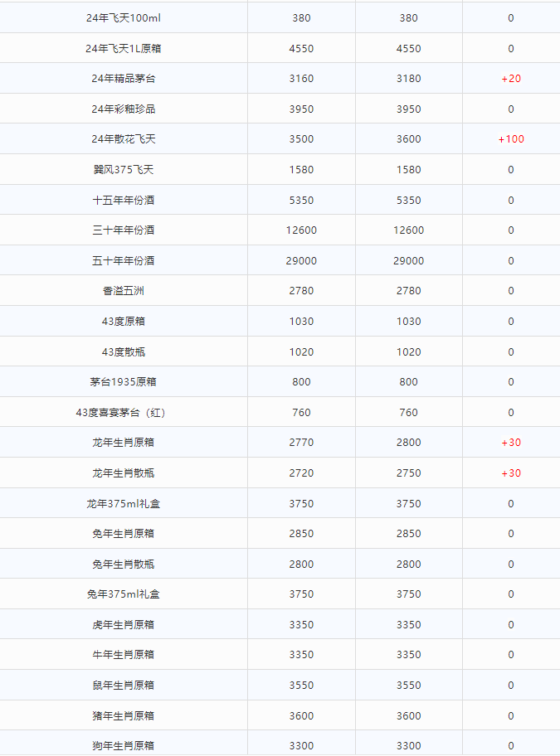
Task: Click the 猪年生肖原箱 product name
Action: click(124, 716)
